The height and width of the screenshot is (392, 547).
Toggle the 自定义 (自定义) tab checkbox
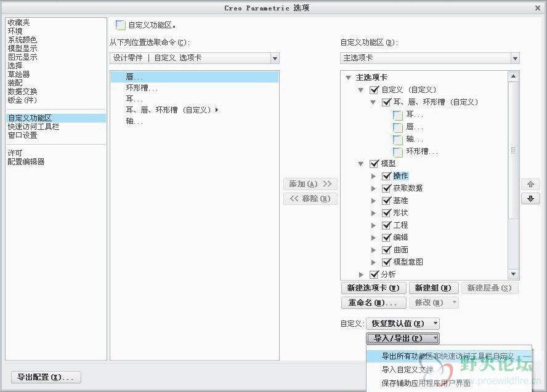pos(374,90)
